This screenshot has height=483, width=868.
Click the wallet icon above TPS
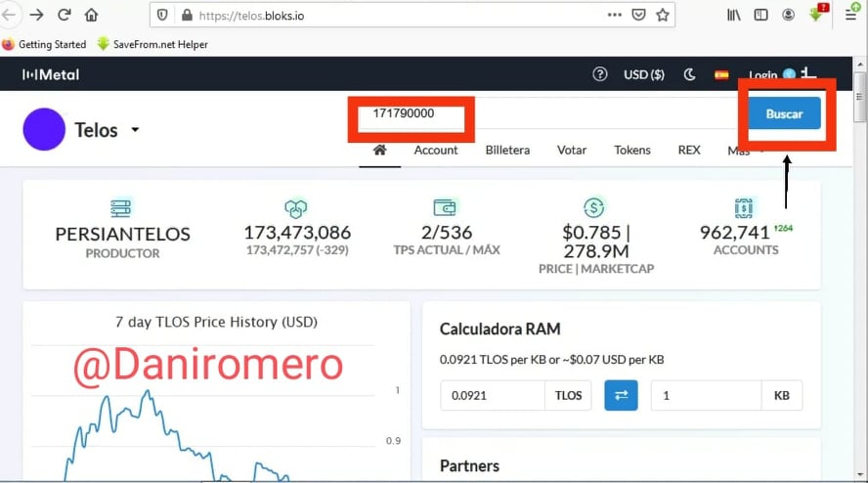(x=445, y=207)
